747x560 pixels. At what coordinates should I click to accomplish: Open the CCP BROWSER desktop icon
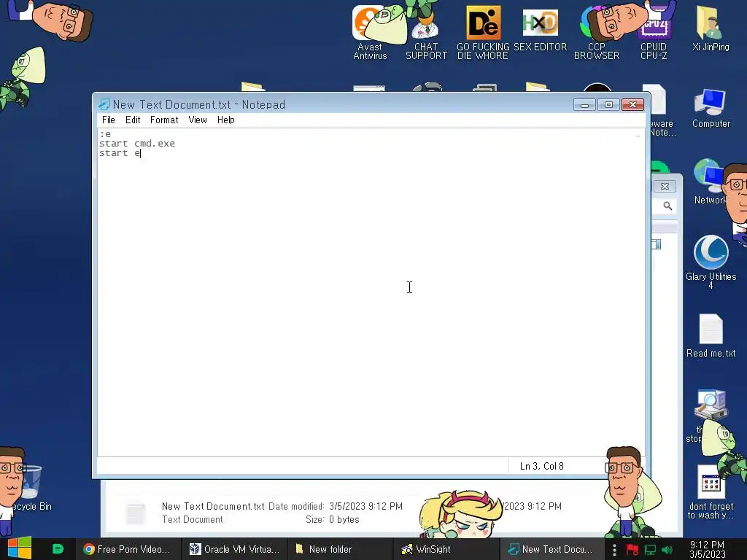[597, 32]
